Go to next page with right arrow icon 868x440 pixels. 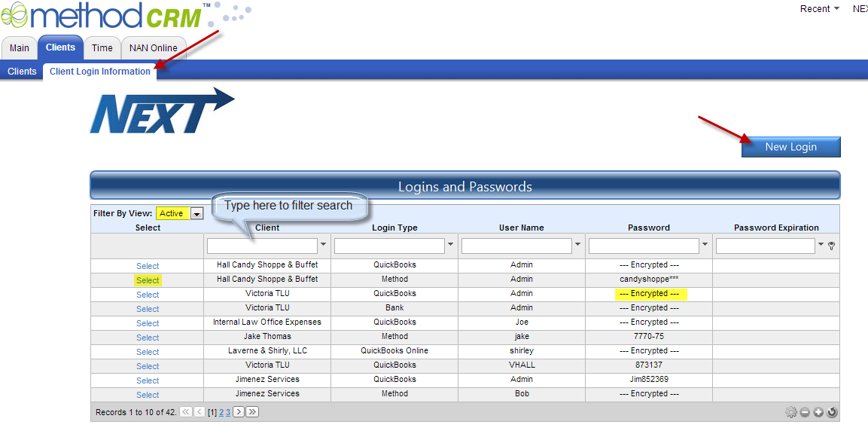(x=239, y=411)
